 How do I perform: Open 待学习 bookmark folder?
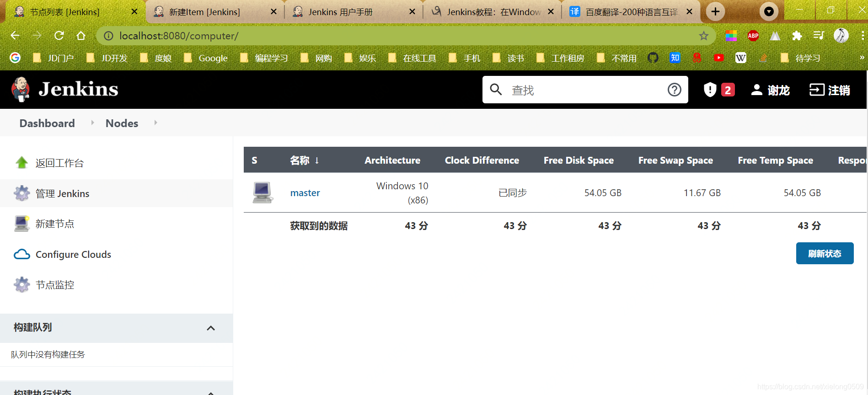pos(800,58)
